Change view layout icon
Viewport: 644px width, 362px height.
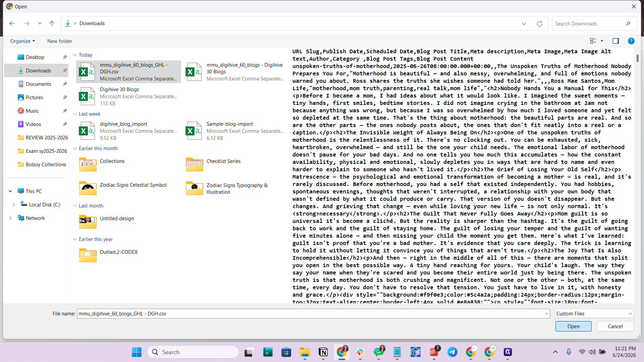pyautogui.click(x=593, y=41)
